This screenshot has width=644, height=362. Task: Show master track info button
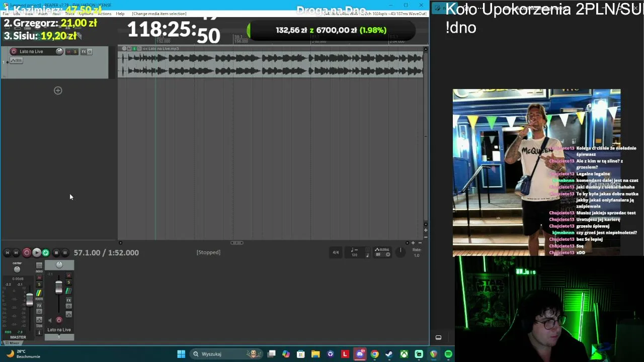39,332
